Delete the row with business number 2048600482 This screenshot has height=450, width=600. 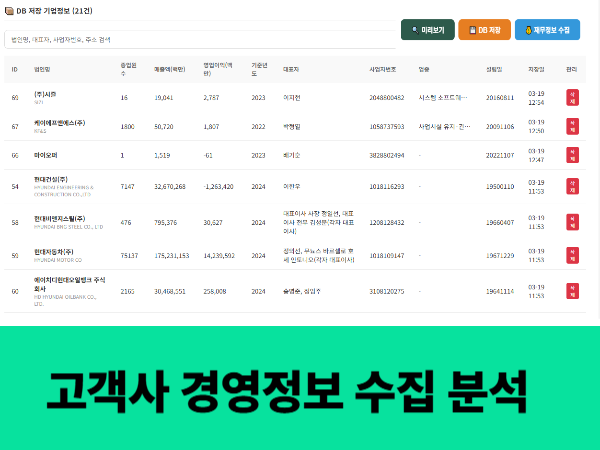click(572, 98)
